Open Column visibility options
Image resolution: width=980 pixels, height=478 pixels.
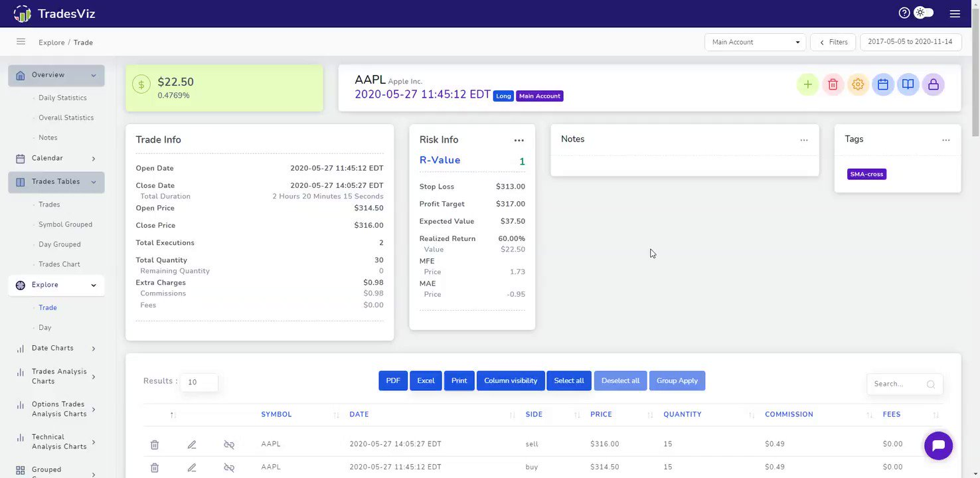click(x=511, y=380)
